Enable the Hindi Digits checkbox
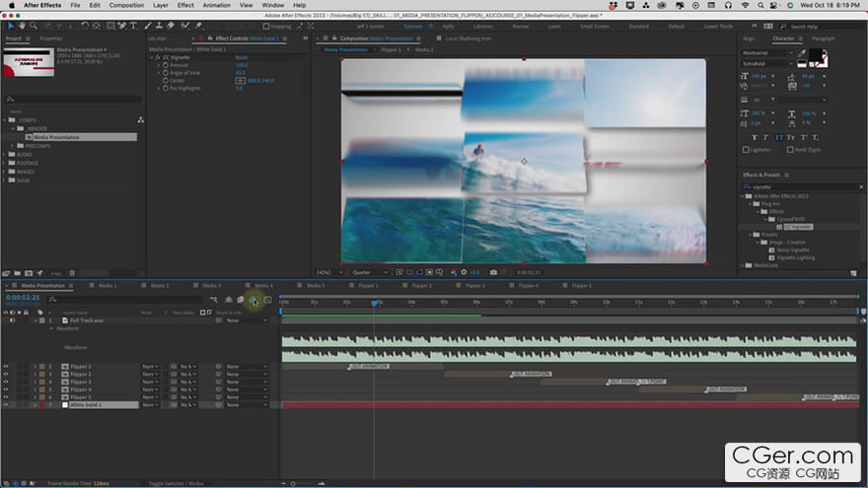Viewport: 868px width, 488px height. point(790,150)
